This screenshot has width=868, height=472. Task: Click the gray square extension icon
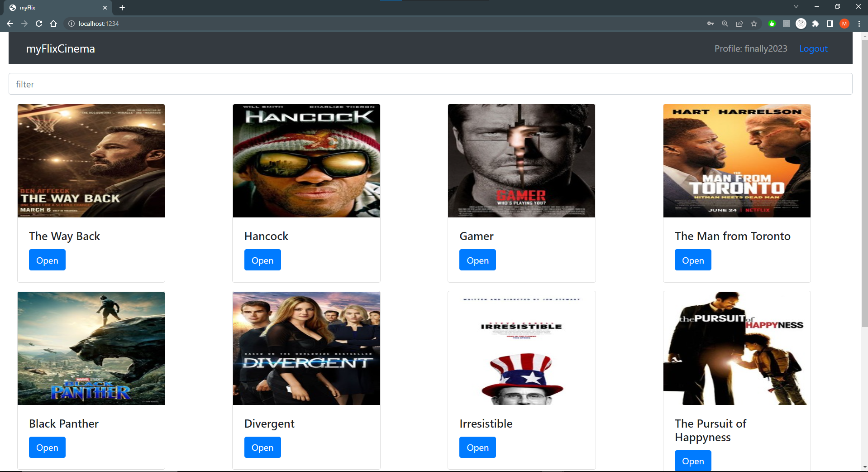[x=787, y=24]
